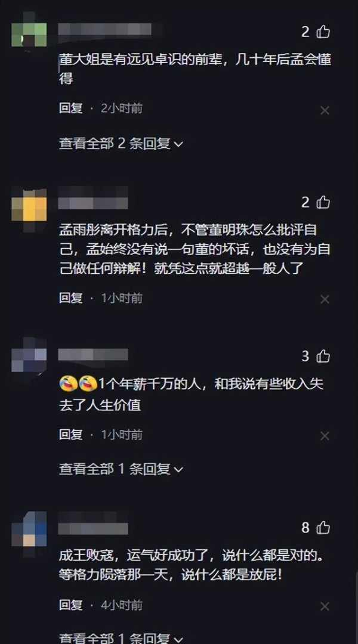Screen dimensions: 358x644
Task: Dismiss the 董大姐 comment with the X icon
Action: 325,110
